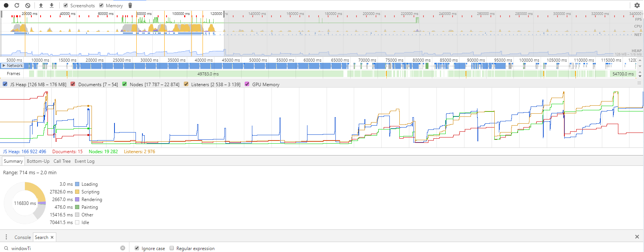
Task: Uncheck the Listeners counter
Action: point(186,84)
